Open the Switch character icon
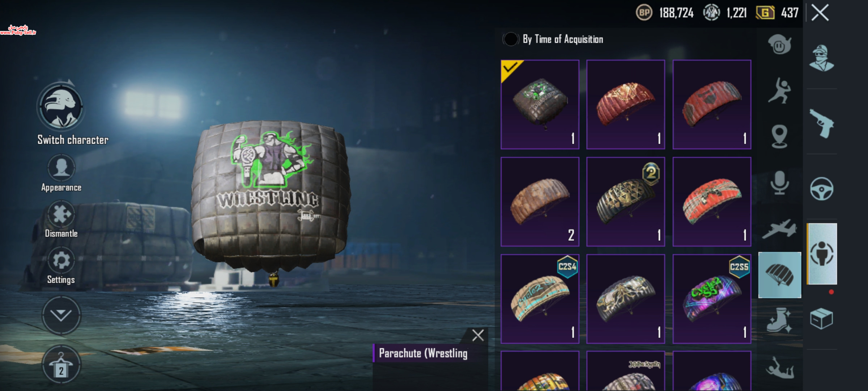 (61, 106)
